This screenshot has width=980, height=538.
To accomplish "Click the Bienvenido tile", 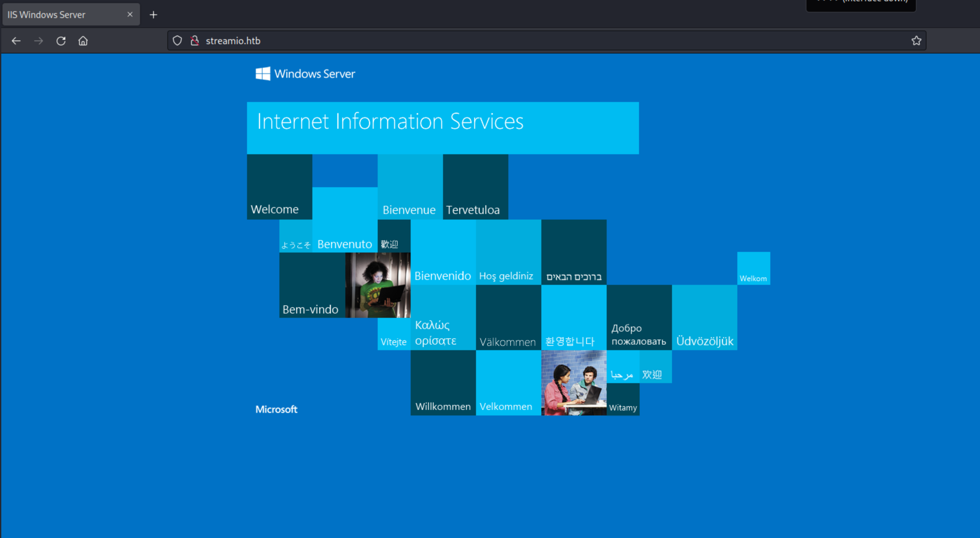I will 443,252.
